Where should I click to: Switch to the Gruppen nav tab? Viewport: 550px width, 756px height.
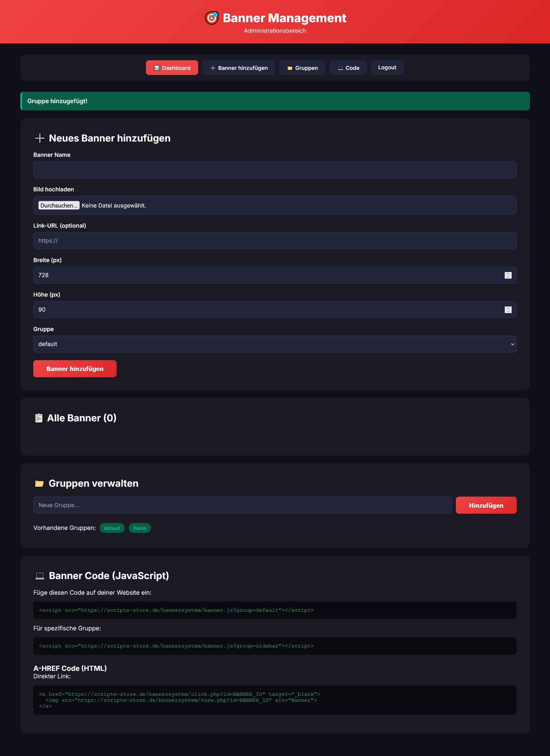coord(302,68)
